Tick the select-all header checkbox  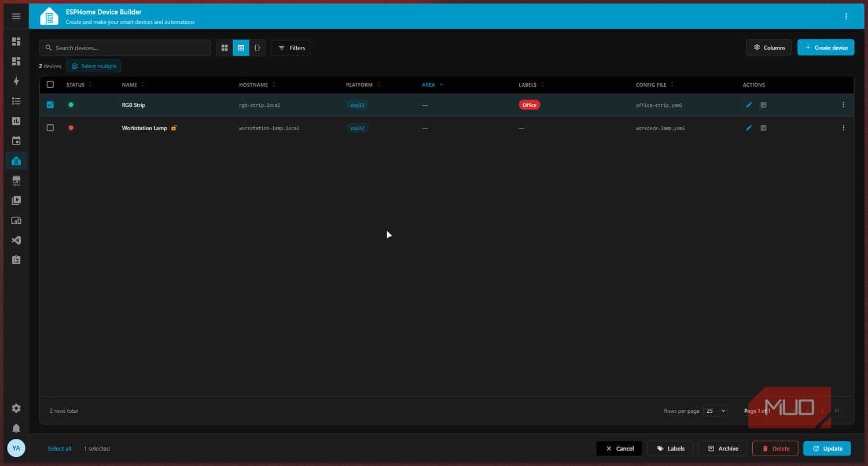(x=50, y=84)
